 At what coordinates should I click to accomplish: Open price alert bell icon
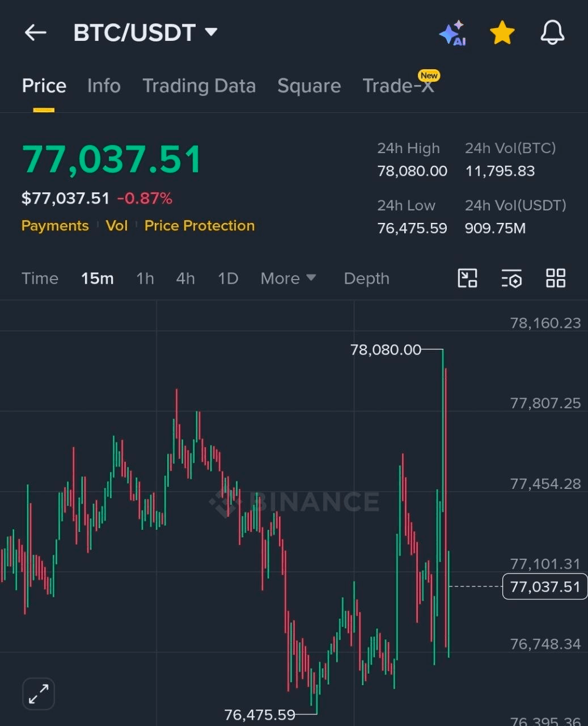pos(552,33)
